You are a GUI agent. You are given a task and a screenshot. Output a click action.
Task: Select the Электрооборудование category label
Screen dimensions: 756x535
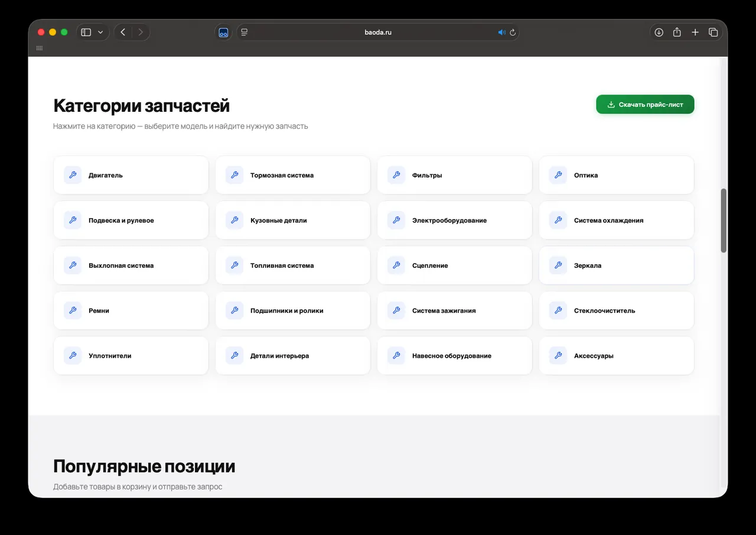point(449,221)
